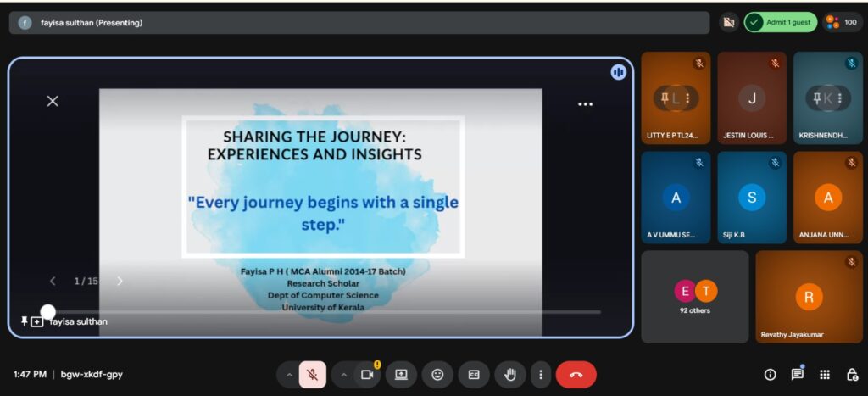The width and height of the screenshot is (868, 396).
Task: Open chat with everyone
Action: coord(797,374)
